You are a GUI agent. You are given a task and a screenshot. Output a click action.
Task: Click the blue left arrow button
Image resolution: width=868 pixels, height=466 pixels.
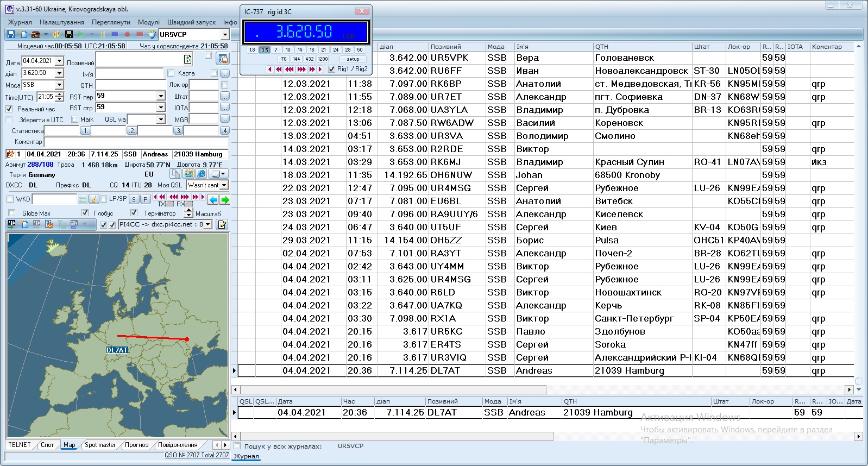(x=213, y=199)
